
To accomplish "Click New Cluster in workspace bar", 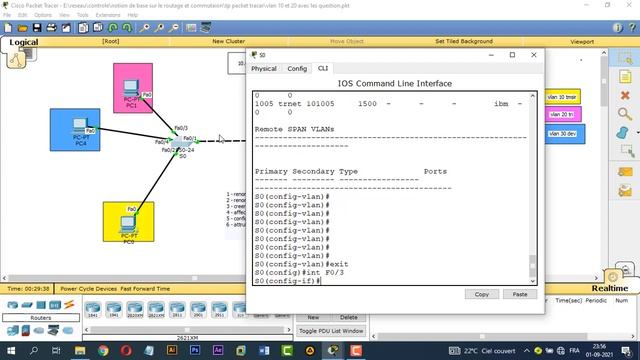I will [x=229, y=41].
